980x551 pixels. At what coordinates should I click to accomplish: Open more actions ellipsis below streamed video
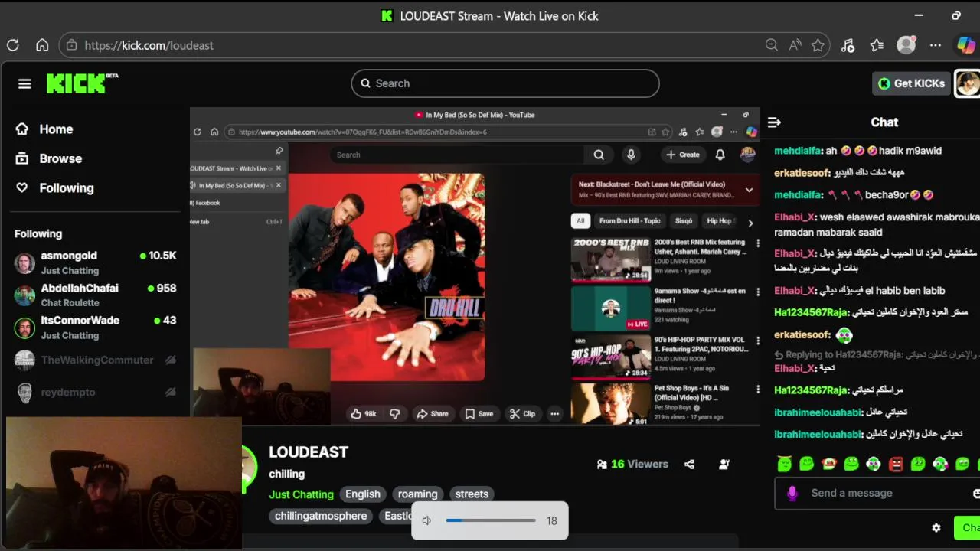click(x=554, y=413)
